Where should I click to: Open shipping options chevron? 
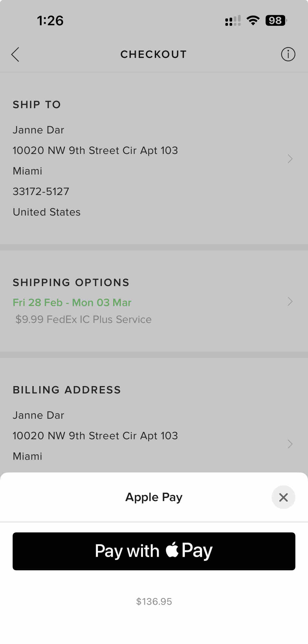tap(290, 301)
